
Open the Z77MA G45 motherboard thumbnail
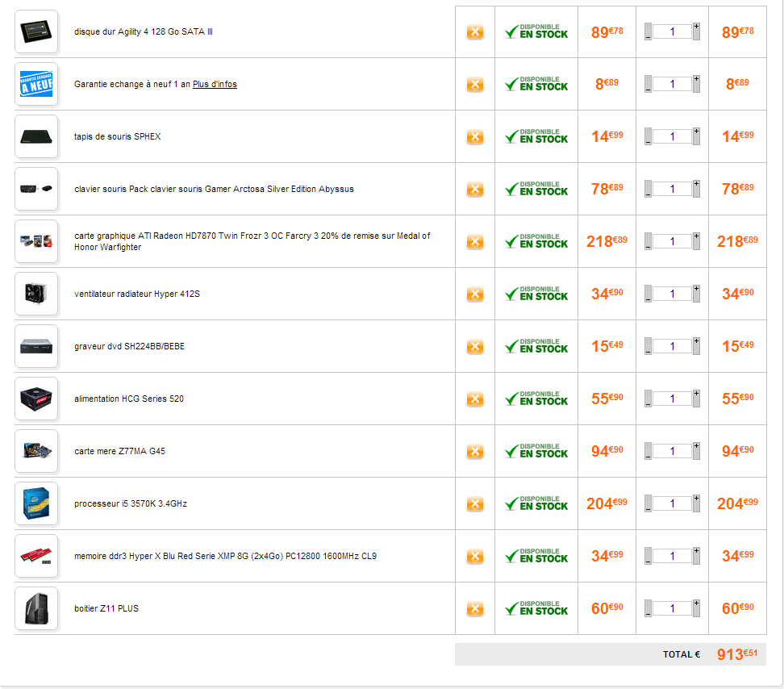(36, 452)
